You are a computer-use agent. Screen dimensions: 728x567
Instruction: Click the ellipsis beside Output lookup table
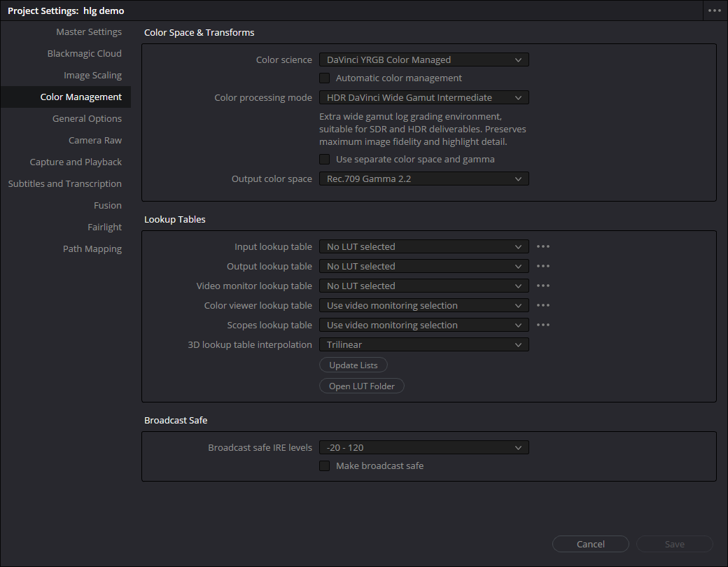[543, 266]
